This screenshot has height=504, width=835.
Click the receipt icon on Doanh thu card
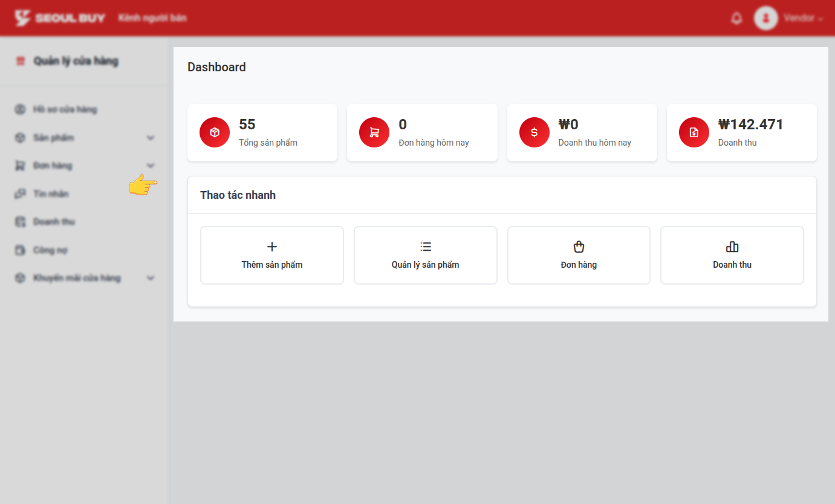pyautogui.click(x=694, y=132)
